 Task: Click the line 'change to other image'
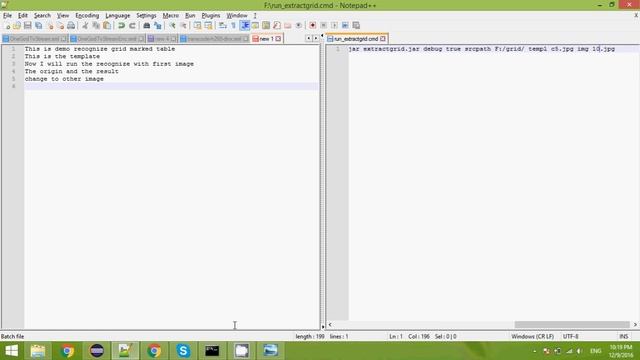point(64,79)
